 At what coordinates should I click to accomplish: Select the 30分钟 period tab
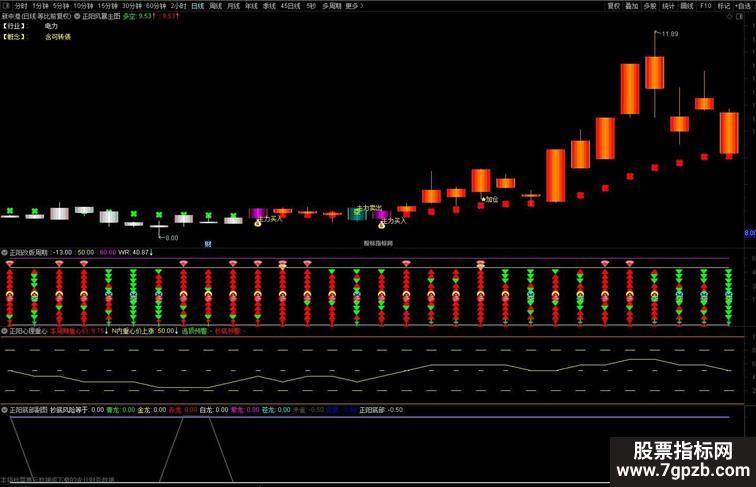pyautogui.click(x=132, y=6)
